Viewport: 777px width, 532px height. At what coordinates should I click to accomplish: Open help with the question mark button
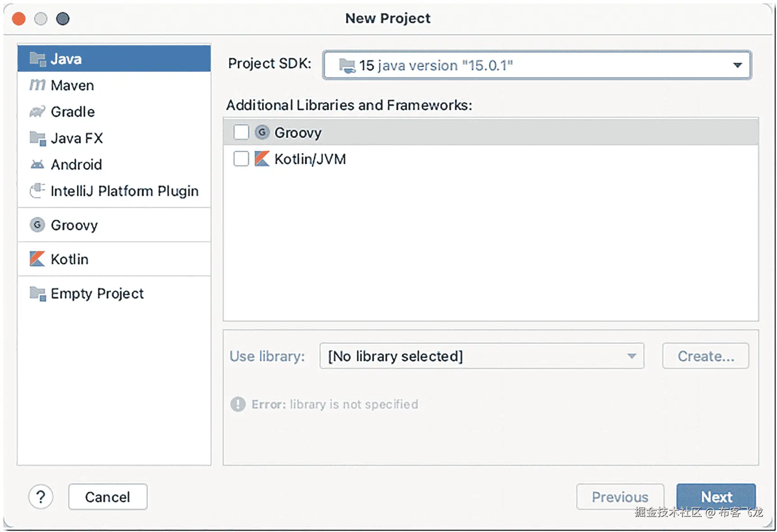41,497
